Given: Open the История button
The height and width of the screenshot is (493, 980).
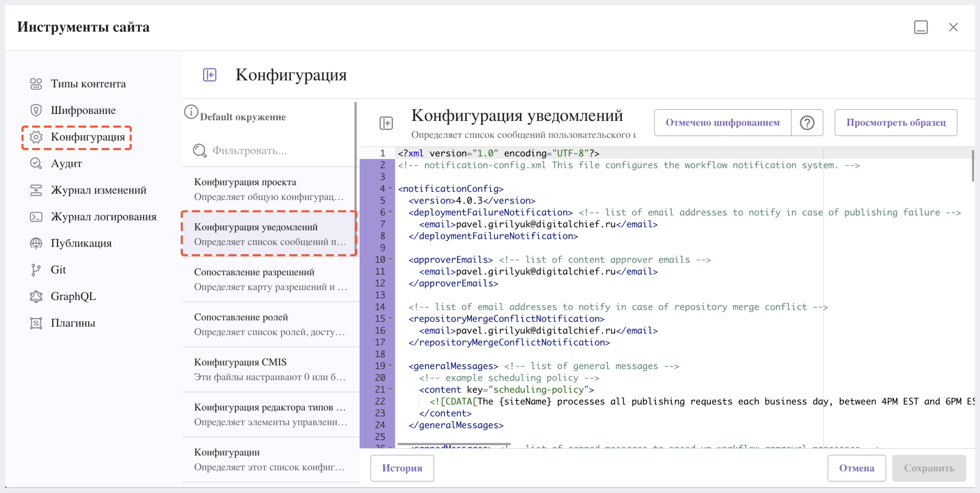Looking at the screenshot, I should (x=402, y=468).
